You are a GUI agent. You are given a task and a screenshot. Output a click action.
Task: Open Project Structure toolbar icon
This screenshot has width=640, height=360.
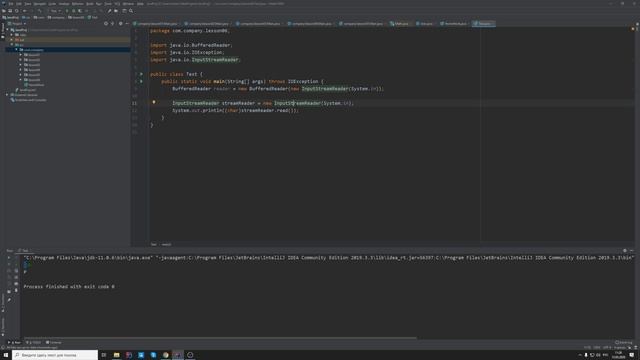click(x=116, y=11)
